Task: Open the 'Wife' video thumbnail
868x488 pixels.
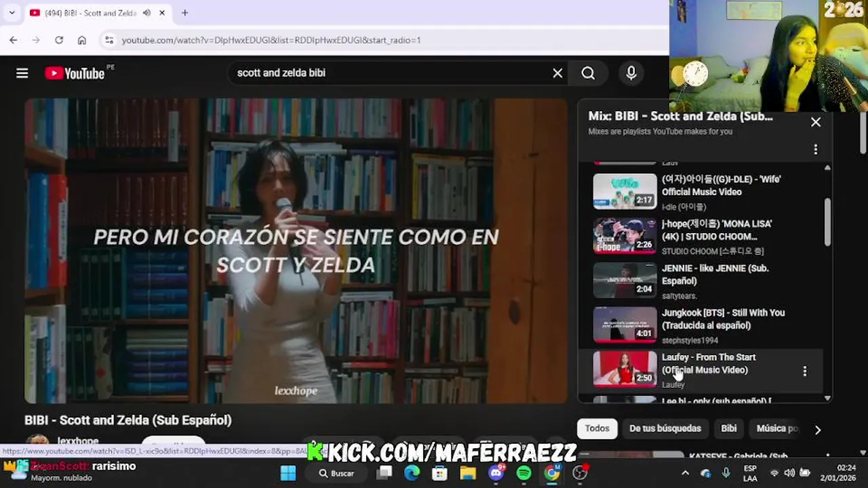Action: pos(625,191)
